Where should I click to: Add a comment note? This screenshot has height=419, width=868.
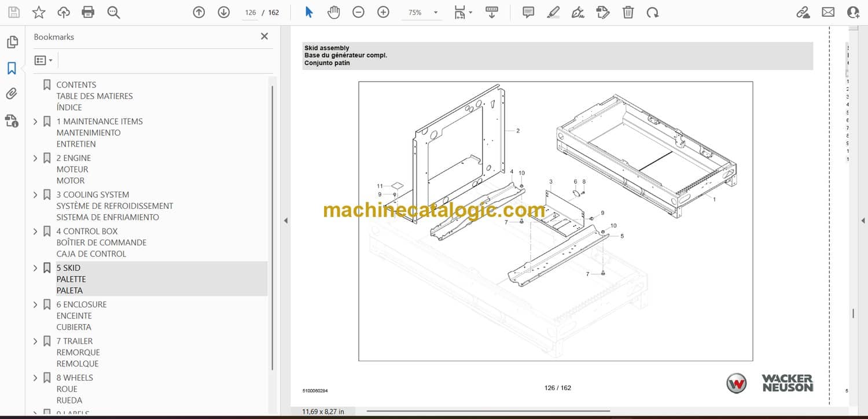point(528,12)
